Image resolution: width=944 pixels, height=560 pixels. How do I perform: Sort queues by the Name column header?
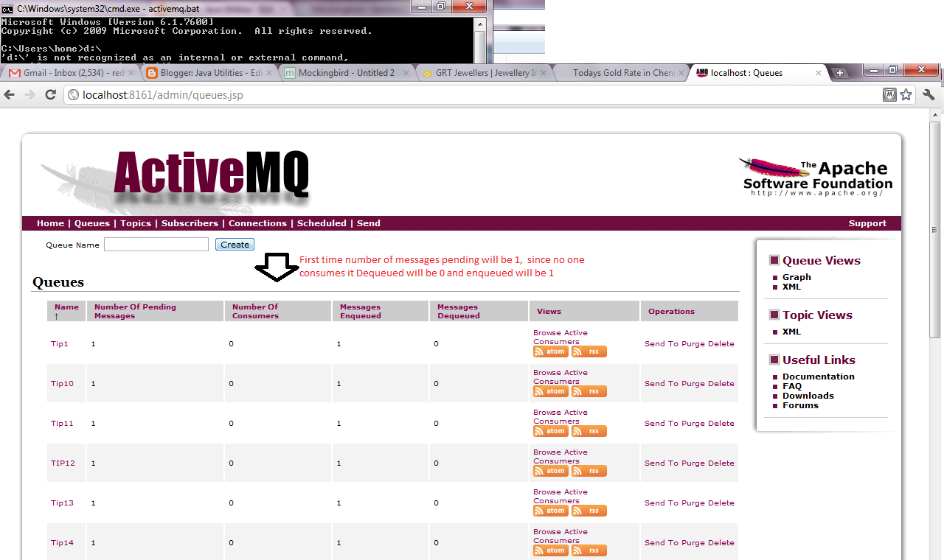(x=66, y=307)
